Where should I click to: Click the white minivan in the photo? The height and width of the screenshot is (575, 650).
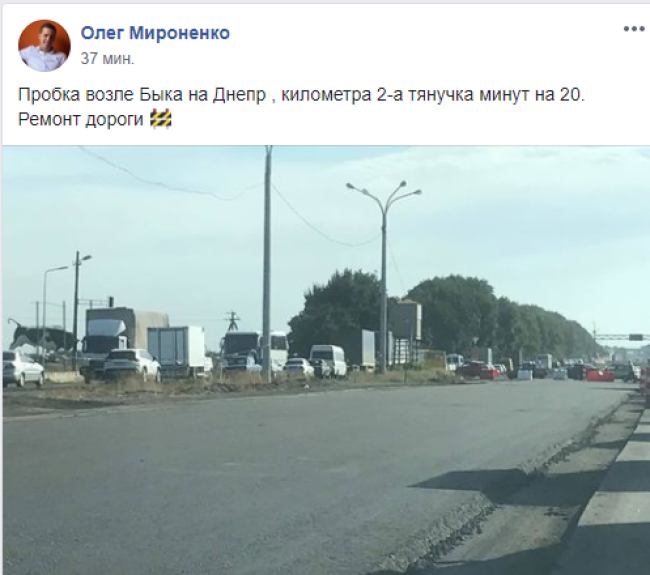click(328, 360)
